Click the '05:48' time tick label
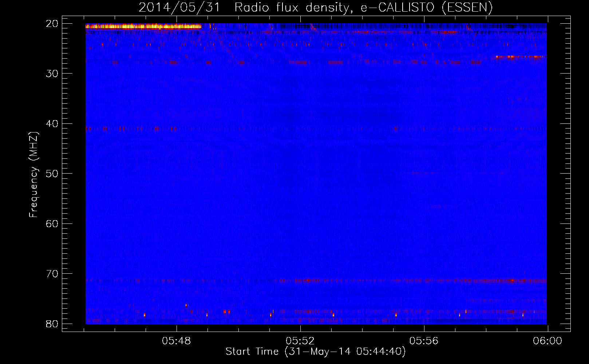 coord(177,341)
